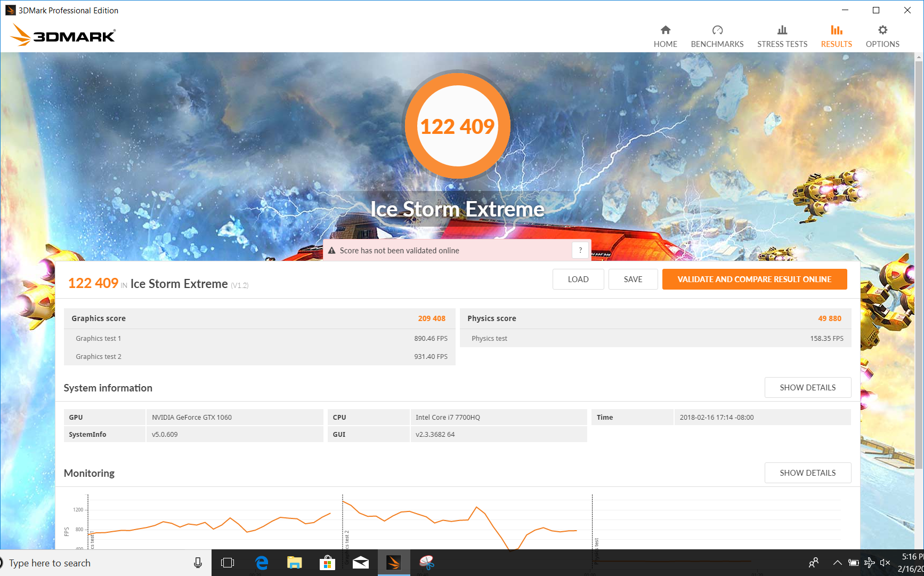Open the People icon in system tray

[x=814, y=563]
